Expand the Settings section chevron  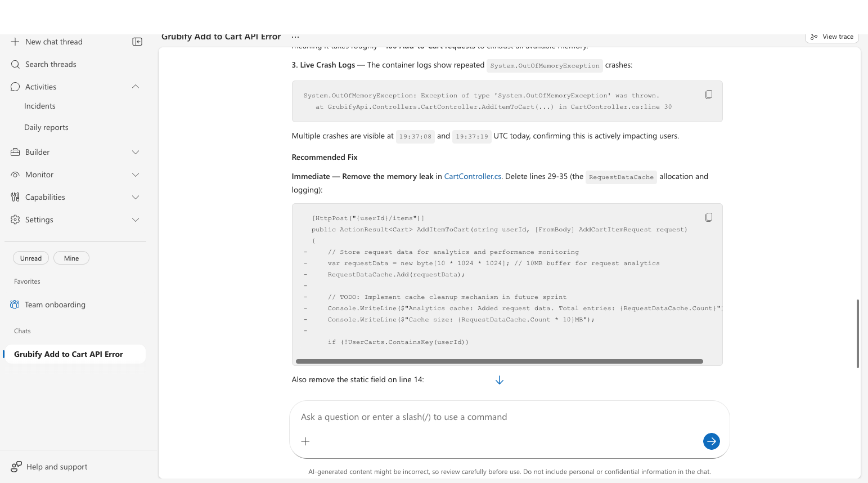[136, 220]
